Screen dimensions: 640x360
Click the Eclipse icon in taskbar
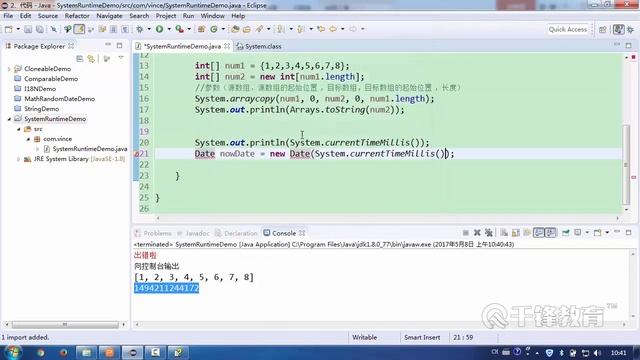133,352
